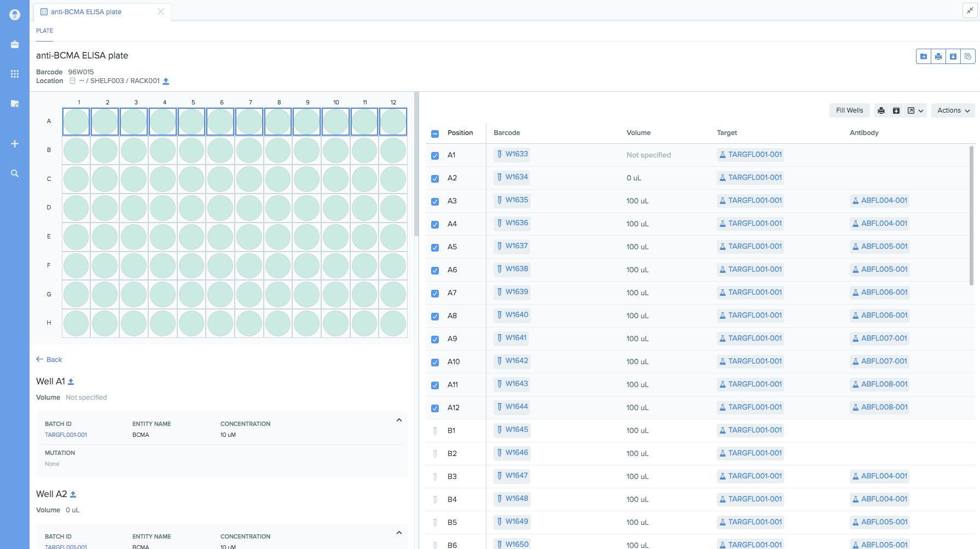Select well D6 in the plate grid

(x=220, y=208)
